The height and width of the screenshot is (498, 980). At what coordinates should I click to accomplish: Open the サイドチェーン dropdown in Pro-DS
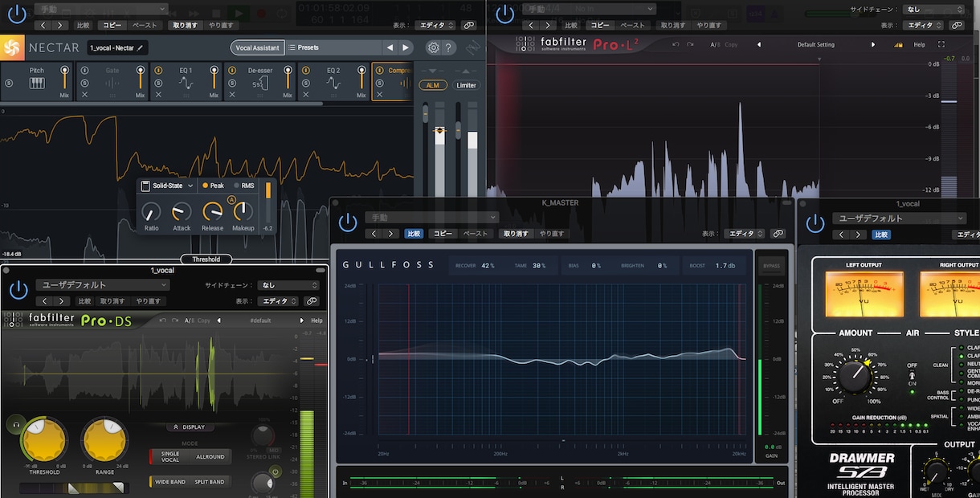coord(288,285)
